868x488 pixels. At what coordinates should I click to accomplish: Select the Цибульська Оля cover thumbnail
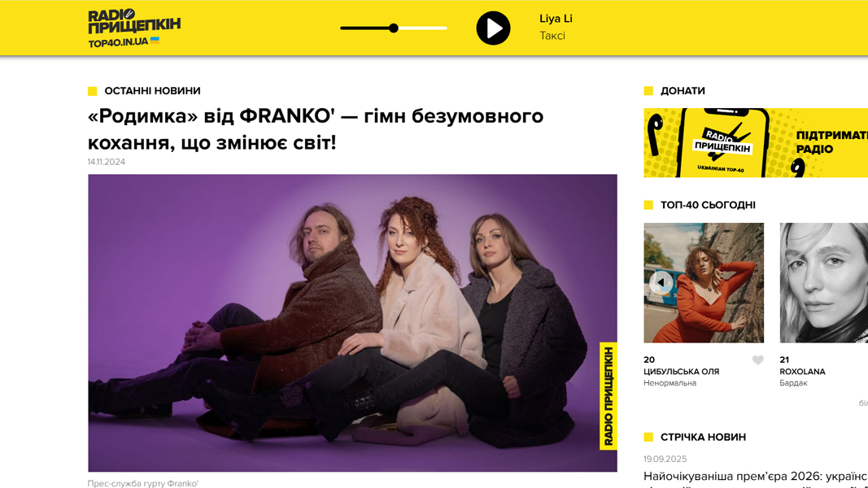click(704, 283)
